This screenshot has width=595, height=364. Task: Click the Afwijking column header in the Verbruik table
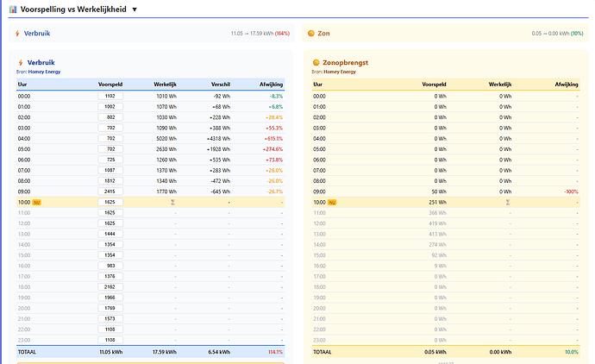pyautogui.click(x=271, y=84)
